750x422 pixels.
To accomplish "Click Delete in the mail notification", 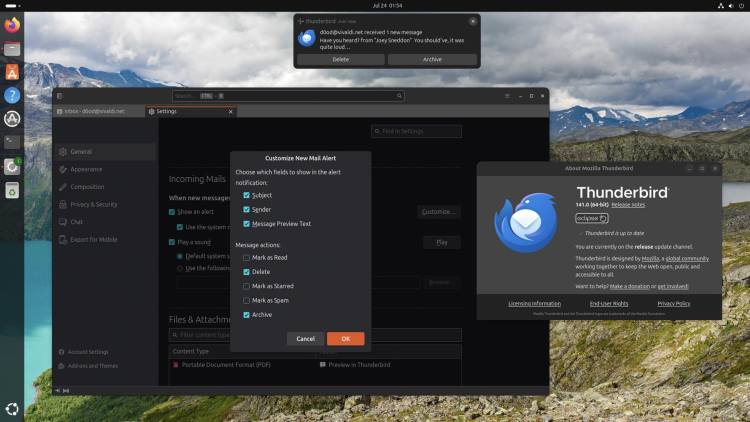I will pyautogui.click(x=341, y=60).
